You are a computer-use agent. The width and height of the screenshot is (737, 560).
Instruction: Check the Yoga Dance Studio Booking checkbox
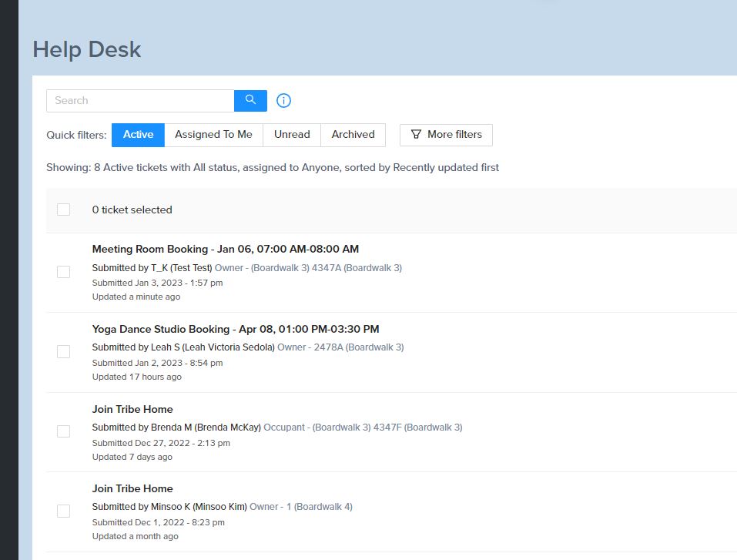63,352
